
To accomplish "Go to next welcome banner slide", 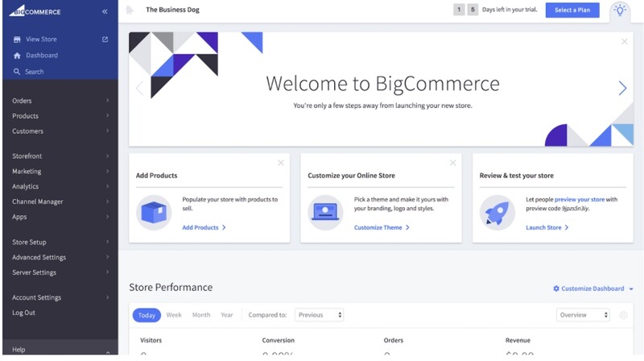I will click(622, 88).
